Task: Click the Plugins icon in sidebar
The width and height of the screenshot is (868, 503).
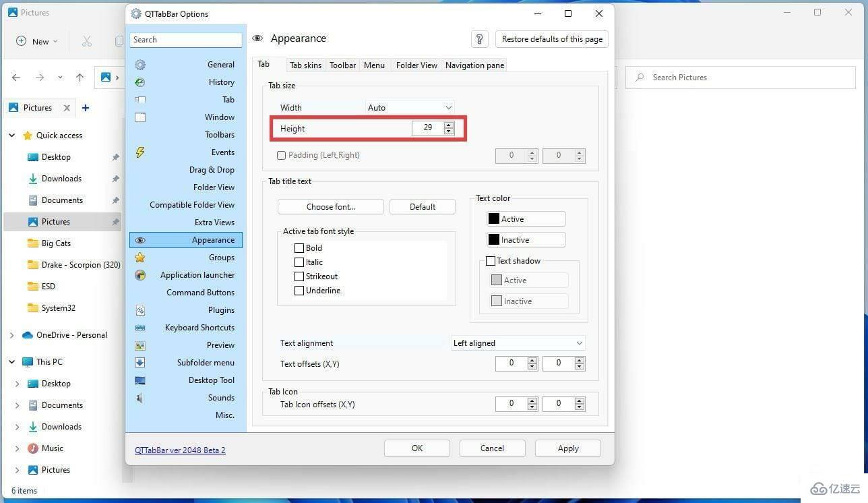Action: 140,310
